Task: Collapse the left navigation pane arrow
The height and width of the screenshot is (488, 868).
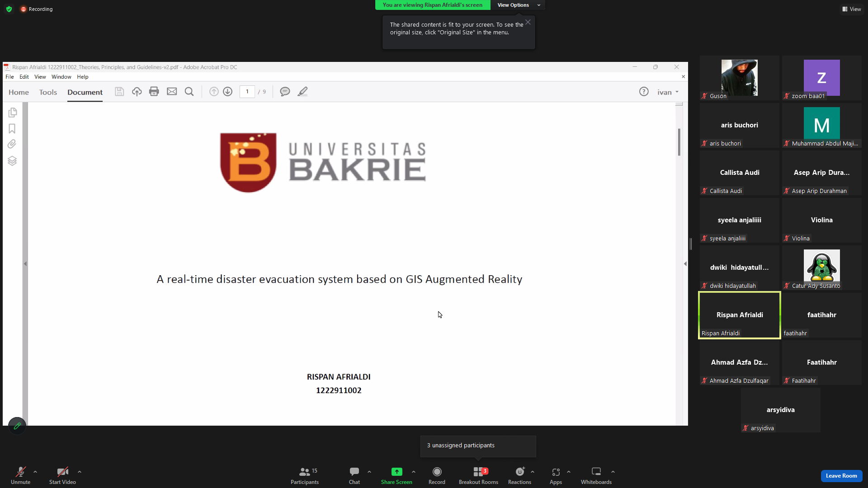Action: [25, 263]
